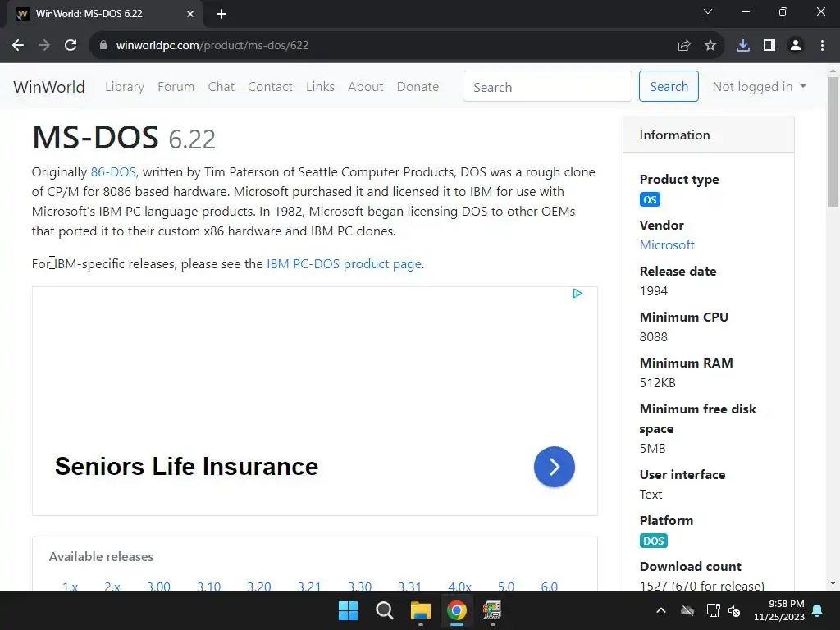
Task: View site security lock info
Action: (103, 46)
